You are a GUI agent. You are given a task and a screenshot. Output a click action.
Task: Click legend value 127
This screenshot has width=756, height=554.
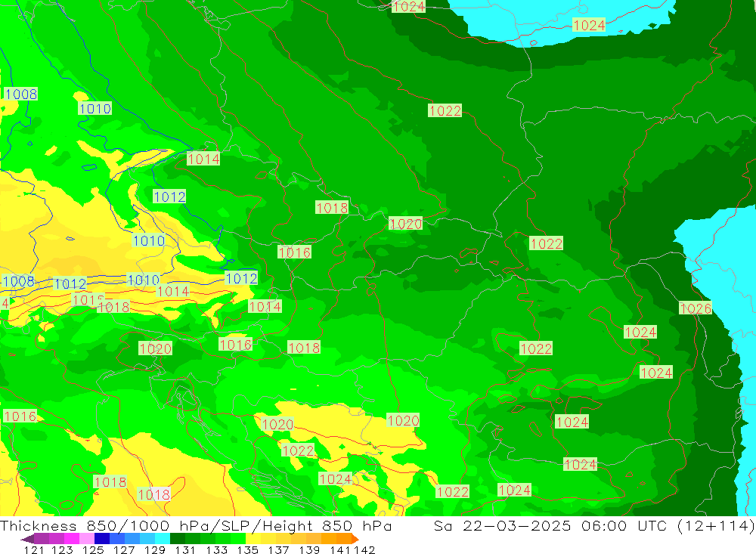124,549
